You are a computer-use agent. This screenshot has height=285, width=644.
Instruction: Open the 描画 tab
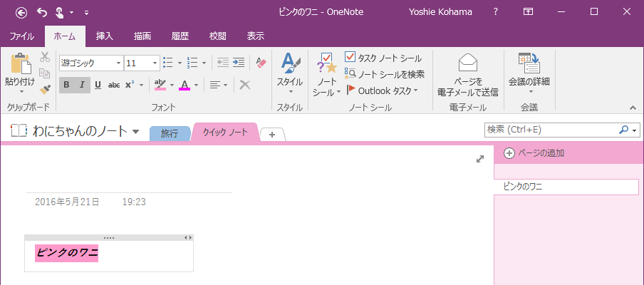142,36
